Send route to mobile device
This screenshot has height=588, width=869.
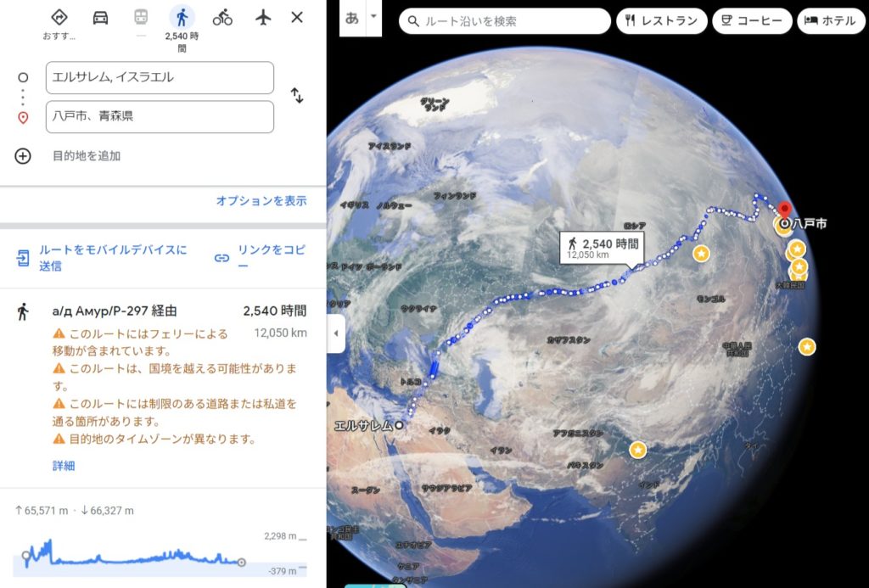(x=102, y=258)
